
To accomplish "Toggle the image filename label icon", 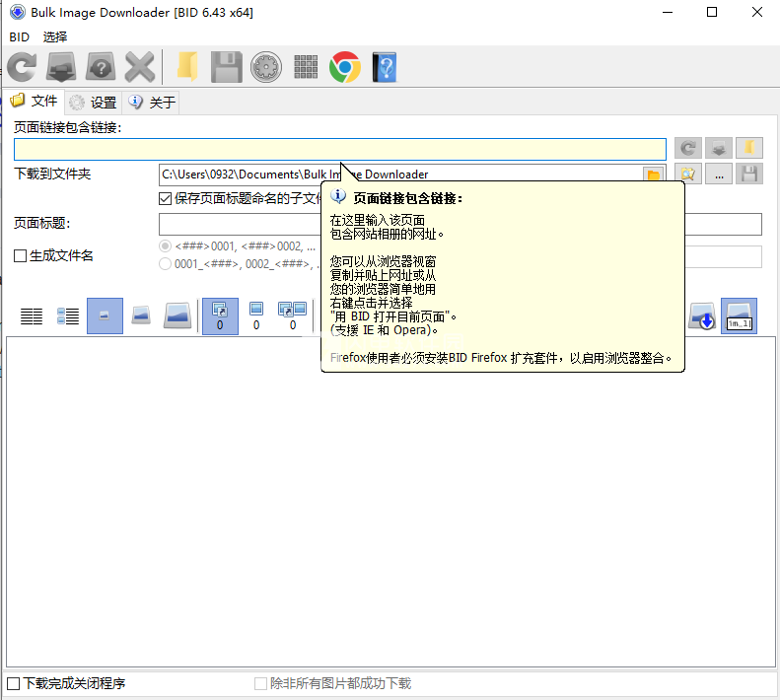I will coord(739,315).
